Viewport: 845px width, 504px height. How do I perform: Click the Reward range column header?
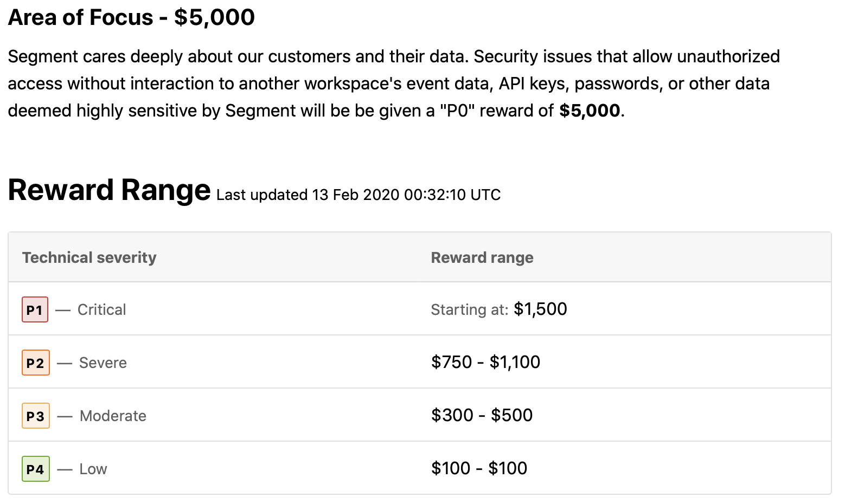pyautogui.click(x=482, y=257)
